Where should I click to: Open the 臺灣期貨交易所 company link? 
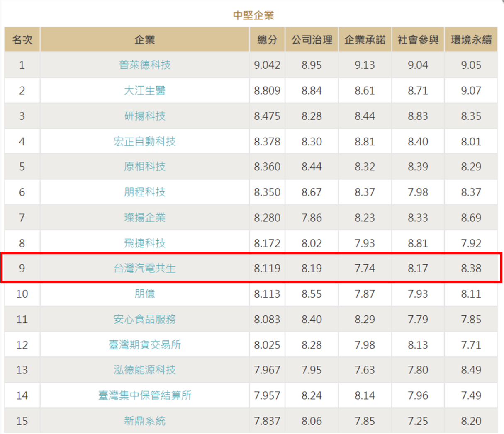144,345
